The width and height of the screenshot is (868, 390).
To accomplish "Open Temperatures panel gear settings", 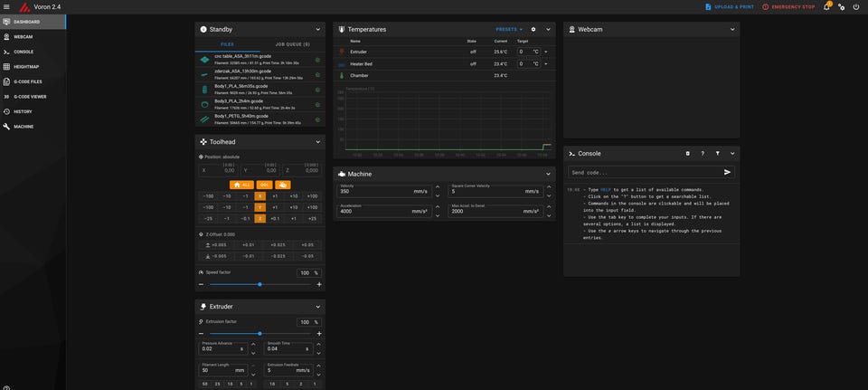I will [533, 29].
